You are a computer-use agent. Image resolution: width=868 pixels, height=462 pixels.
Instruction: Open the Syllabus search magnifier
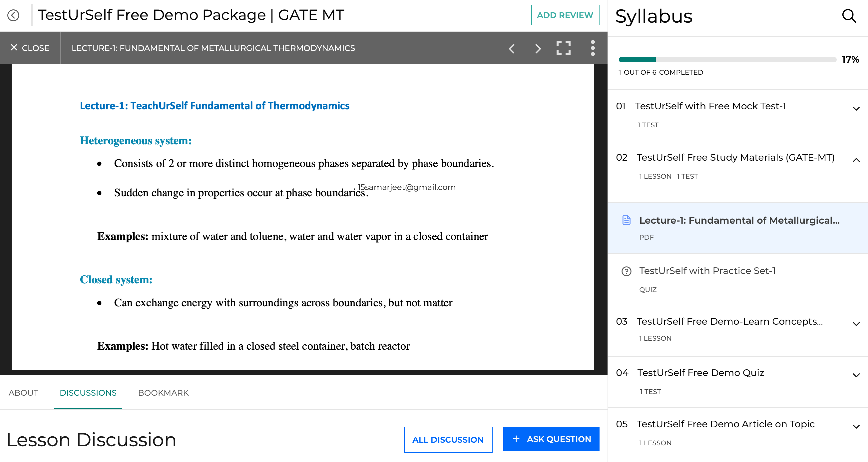tap(848, 16)
